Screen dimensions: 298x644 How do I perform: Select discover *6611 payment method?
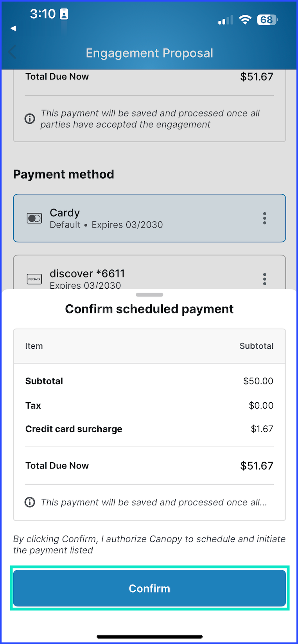pyautogui.click(x=149, y=273)
